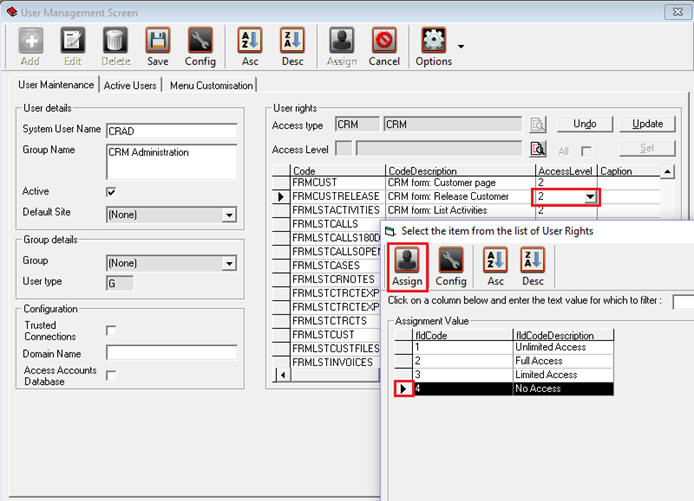
Task: Switch to the User Maintenance tab
Action: click(56, 85)
